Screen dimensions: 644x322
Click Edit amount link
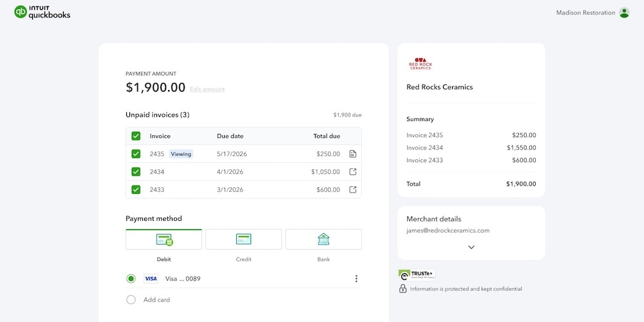(x=207, y=89)
